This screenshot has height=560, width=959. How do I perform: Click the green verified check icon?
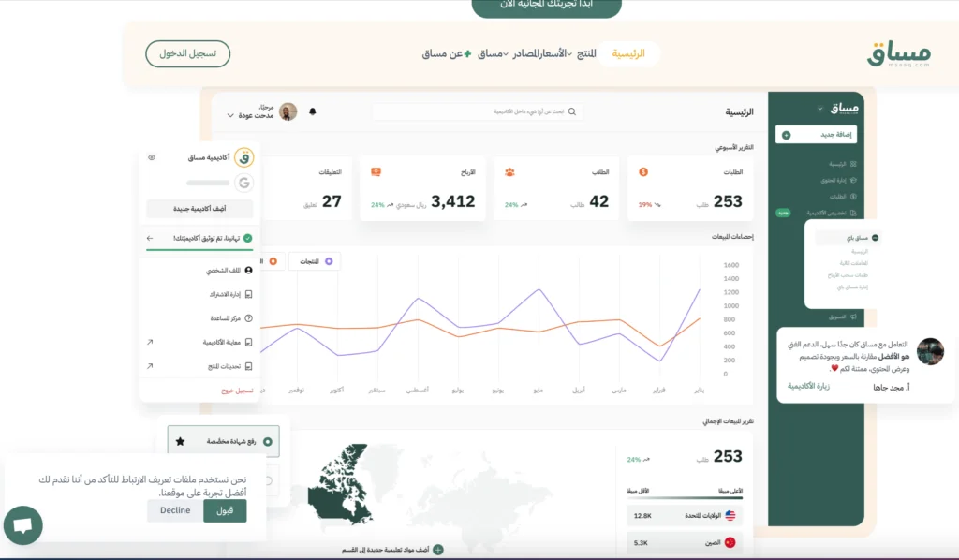pyautogui.click(x=247, y=239)
